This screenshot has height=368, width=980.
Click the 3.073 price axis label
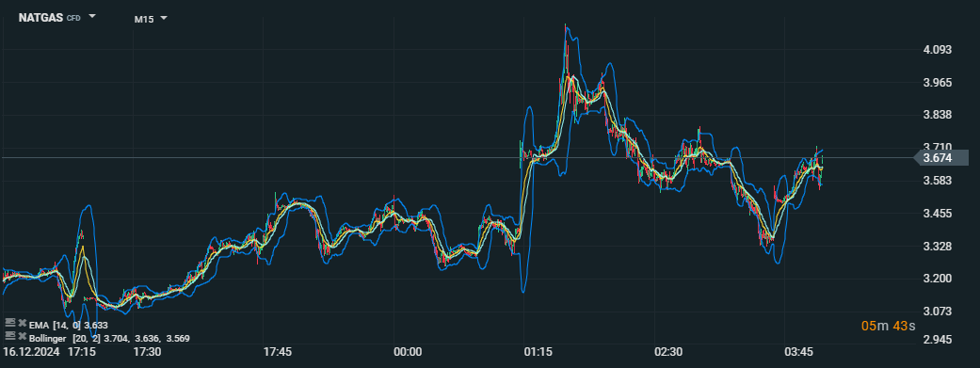coord(938,312)
